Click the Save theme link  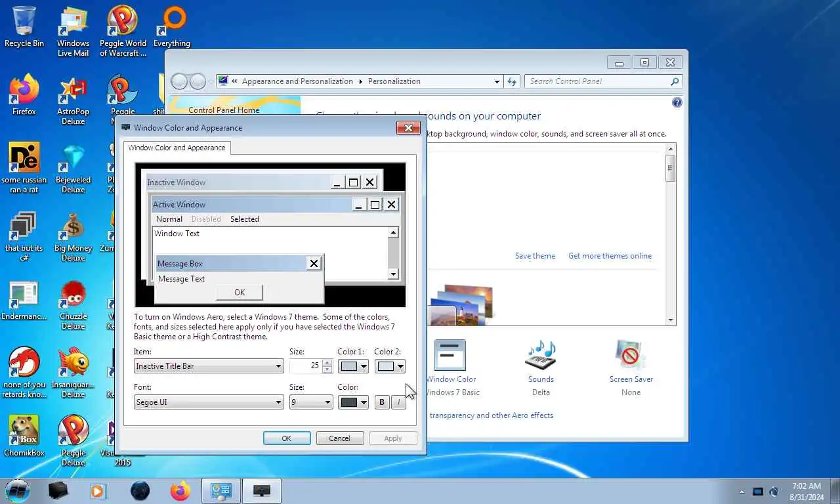coord(535,256)
